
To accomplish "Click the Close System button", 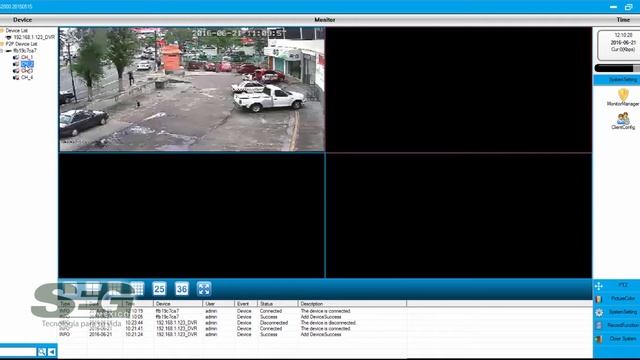I will (617, 339).
